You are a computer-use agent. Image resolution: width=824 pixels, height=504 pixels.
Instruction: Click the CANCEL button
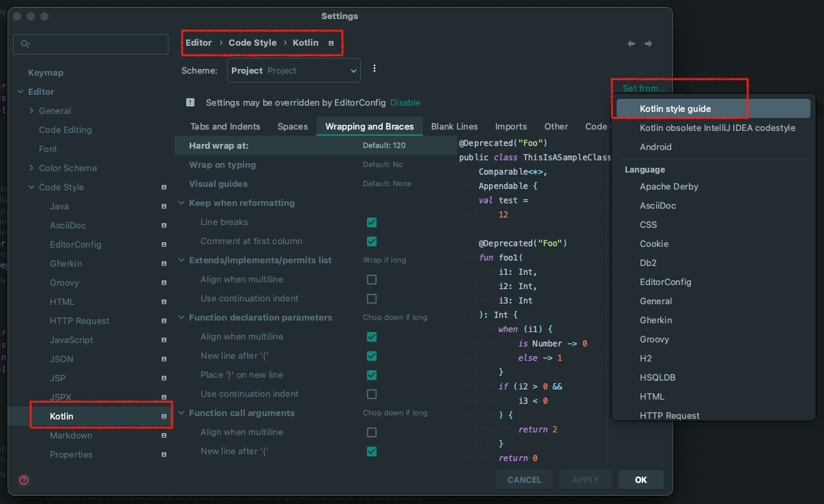pyautogui.click(x=525, y=479)
